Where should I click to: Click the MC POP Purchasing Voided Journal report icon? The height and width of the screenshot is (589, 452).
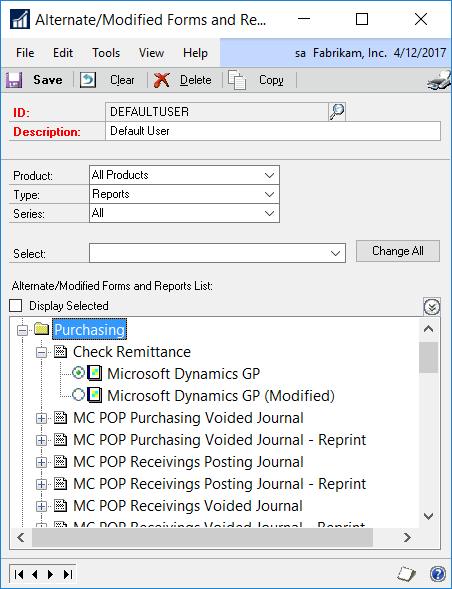60,418
